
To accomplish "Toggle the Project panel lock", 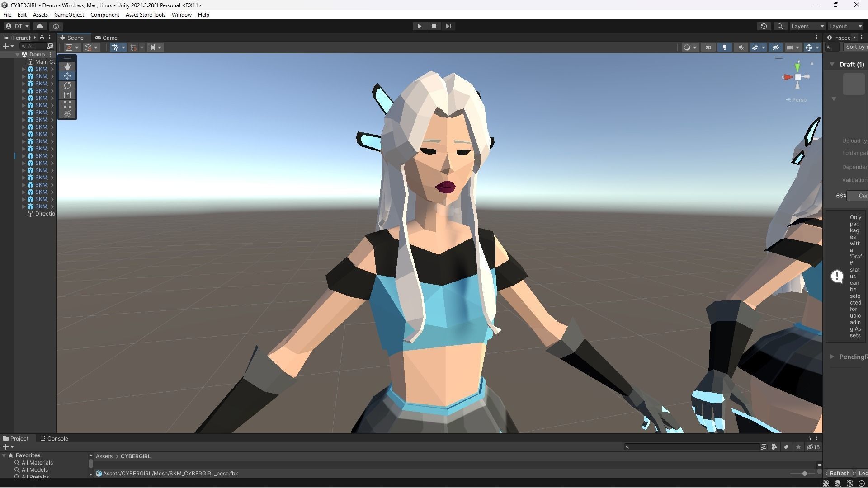I will (809, 438).
